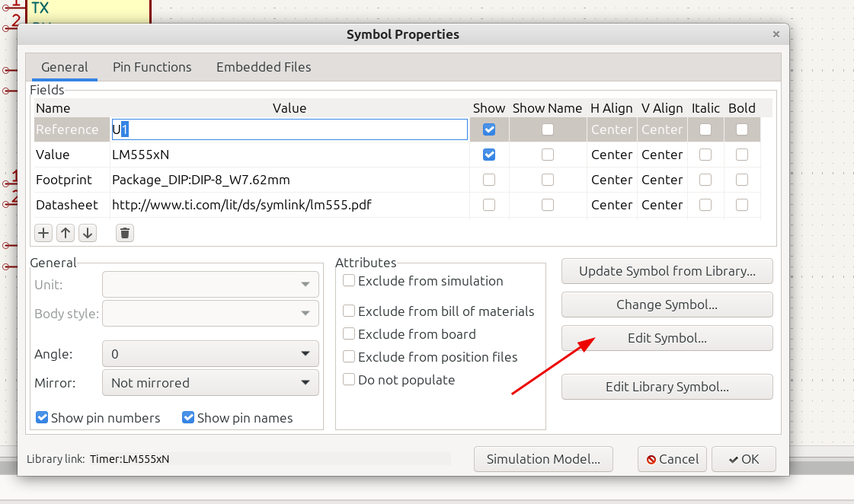This screenshot has width=854, height=504.
Task: Expand the Mirror dropdown
Action: tap(210, 383)
